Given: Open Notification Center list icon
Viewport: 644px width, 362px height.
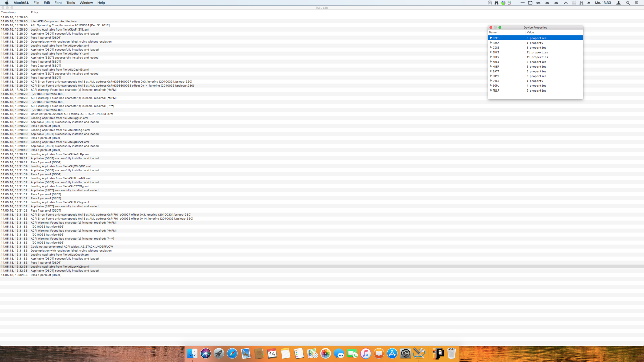Looking at the screenshot, I should (636, 3).
